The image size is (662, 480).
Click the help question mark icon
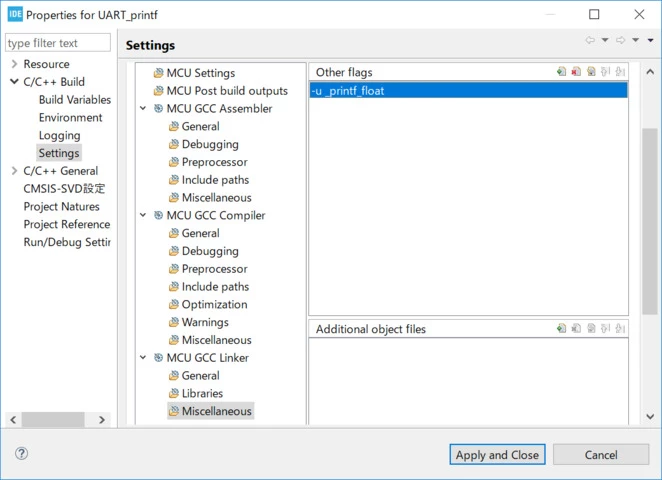pos(22,453)
